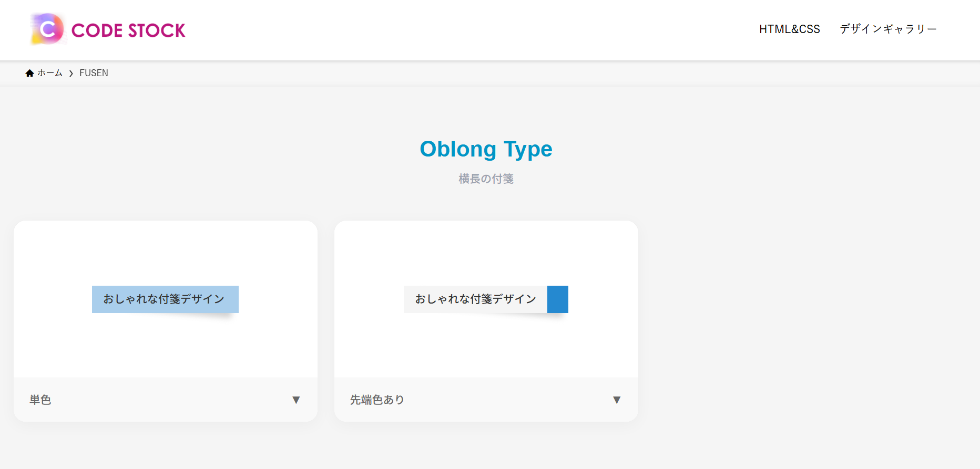Click the 単色 label text
Viewport: 980px width, 469px height.
40,400
